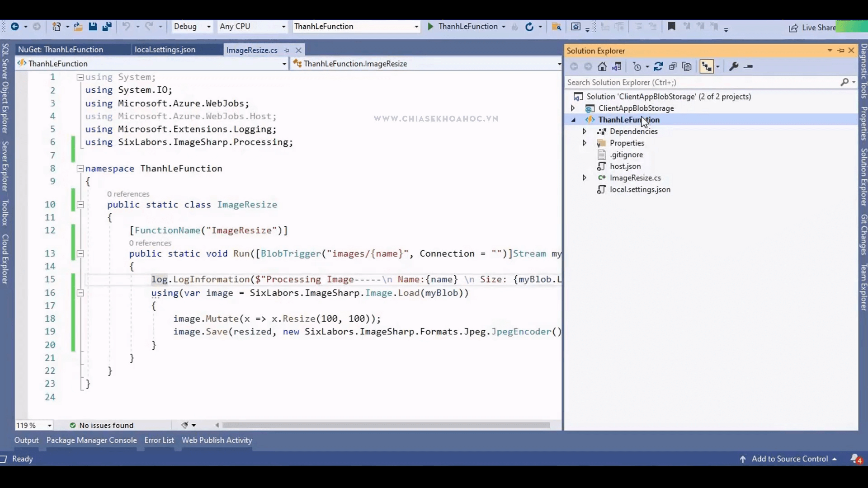Click the Collapse All icon in Solution Explorer
Viewport: 868px width, 488px height.
(673, 66)
